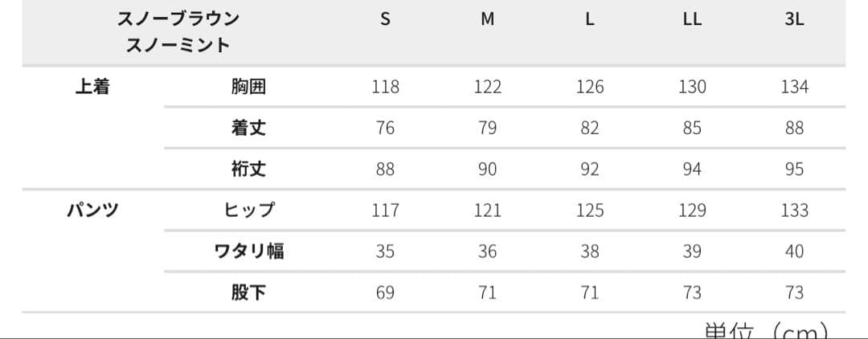Click the 3L size column header
This screenshot has width=868, height=339.
794,20
